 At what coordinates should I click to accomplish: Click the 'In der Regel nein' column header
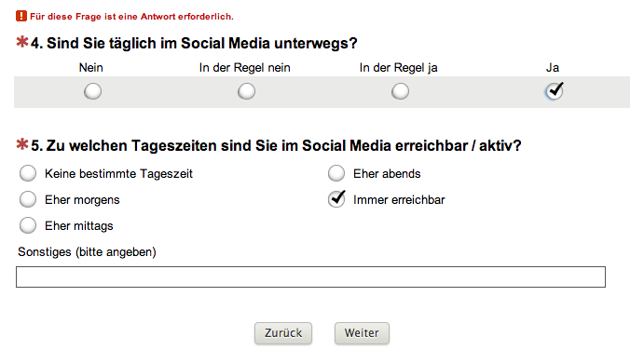point(245,68)
